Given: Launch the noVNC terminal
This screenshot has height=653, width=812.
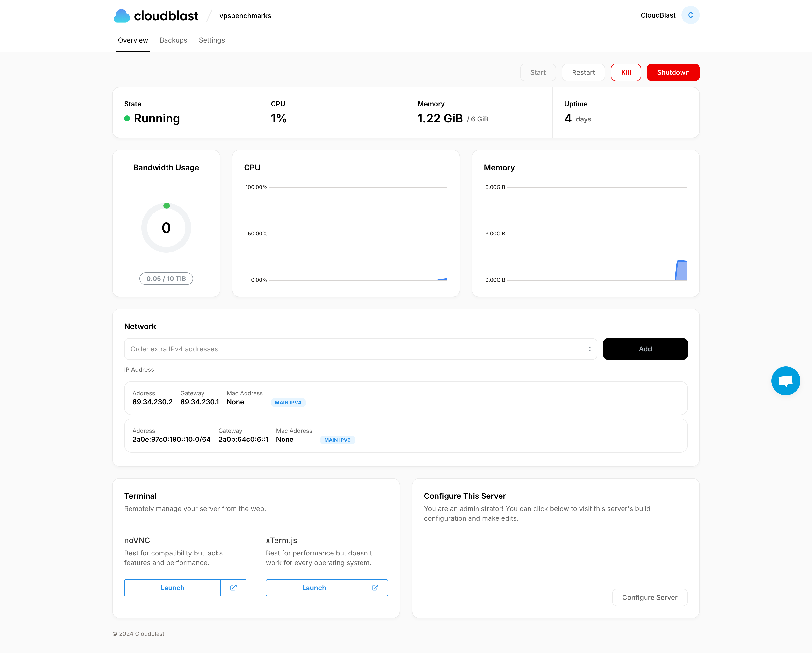Looking at the screenshot, I should pos(173,588).
